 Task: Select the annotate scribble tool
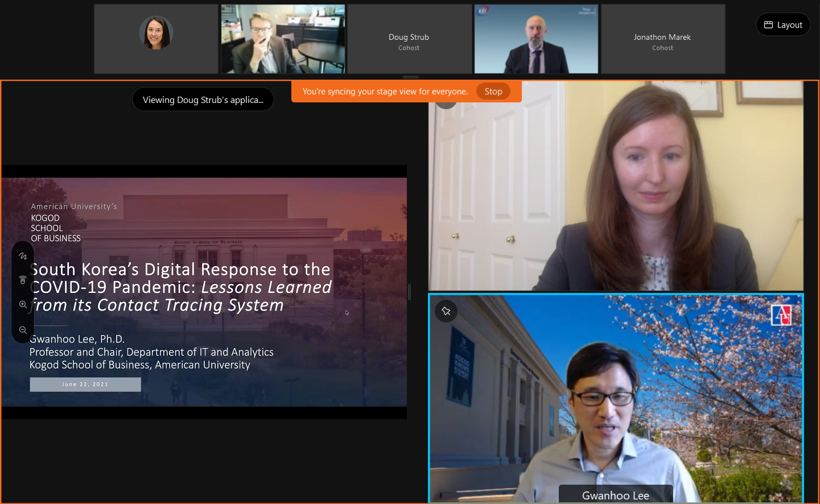coord(23,256)
